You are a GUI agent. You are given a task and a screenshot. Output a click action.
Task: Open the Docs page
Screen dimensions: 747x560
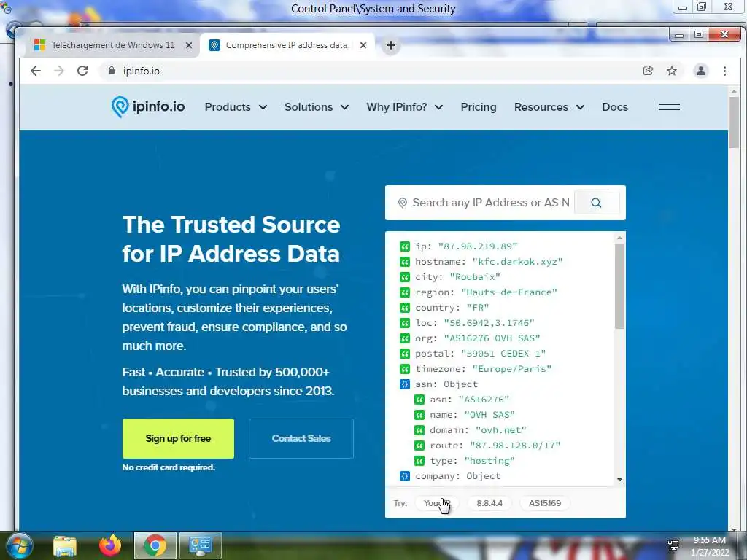pyautogui.click(x=614, y=106)
